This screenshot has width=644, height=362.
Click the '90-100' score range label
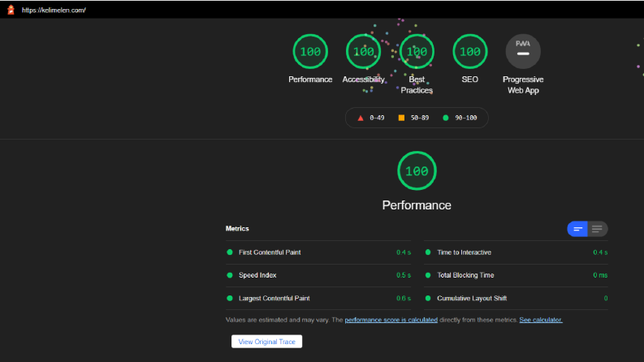(x=466, y=118)
